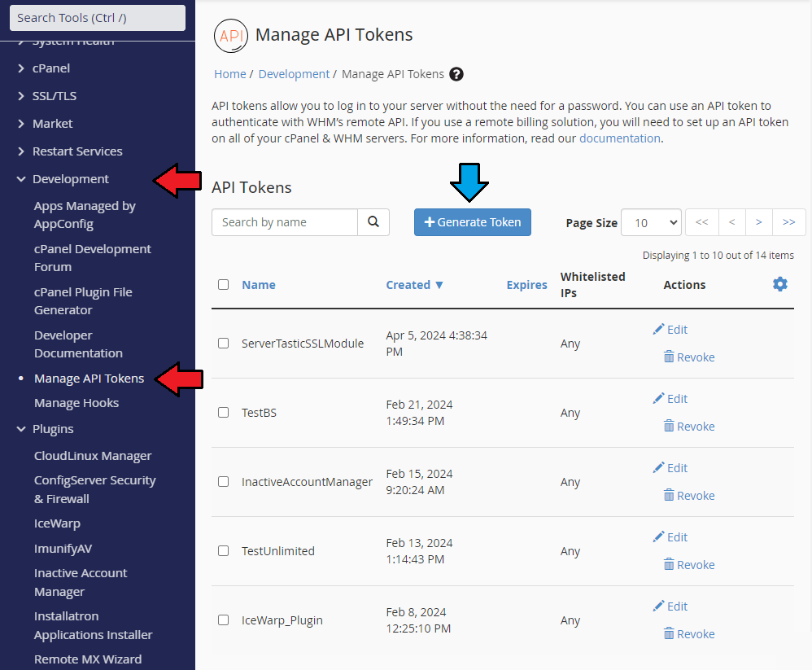Open Installatron Applications Installer
The height and width of the screenshot is (670, 812).
coord(94,625)
